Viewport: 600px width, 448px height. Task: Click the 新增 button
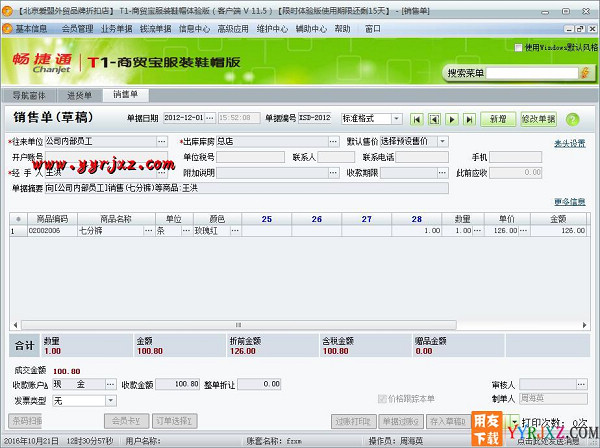point(498,119)
